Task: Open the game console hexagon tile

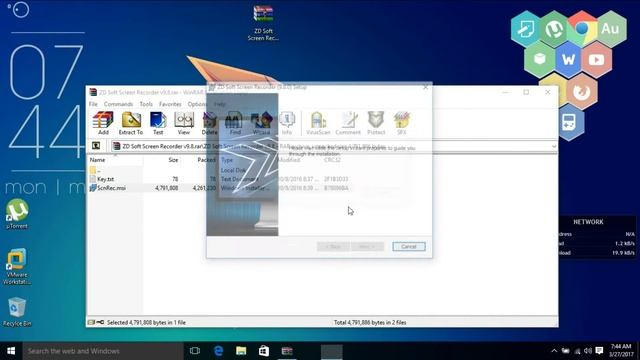Action: [569, 122]
